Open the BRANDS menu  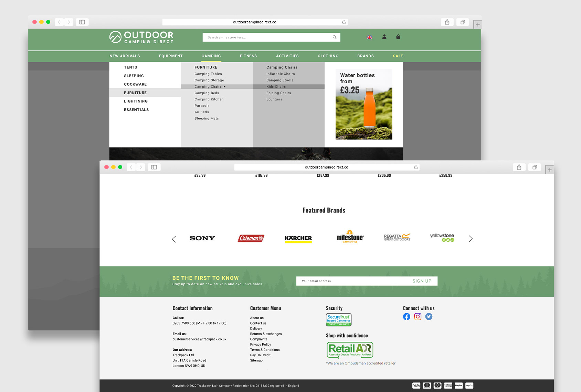coord(366,56)
